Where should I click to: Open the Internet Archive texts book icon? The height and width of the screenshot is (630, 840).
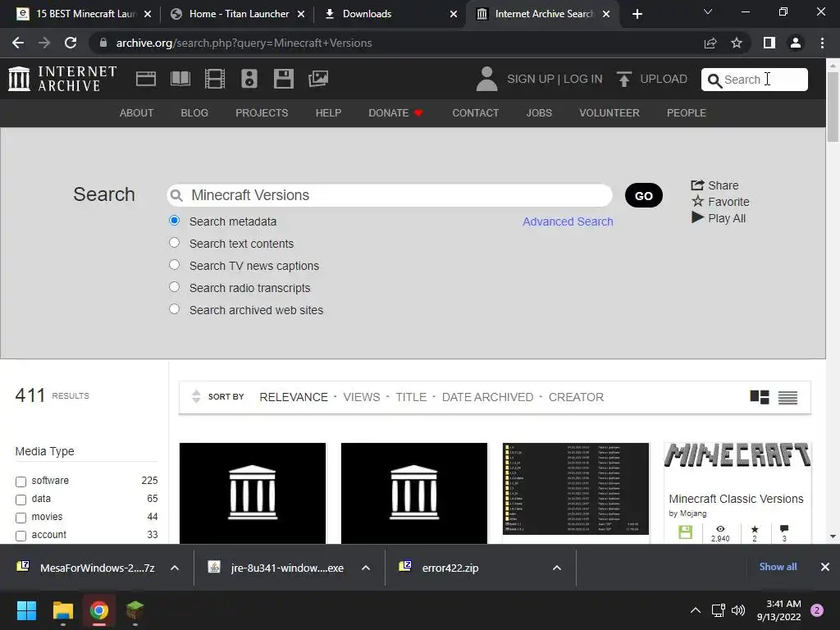(x=180, y=79)
